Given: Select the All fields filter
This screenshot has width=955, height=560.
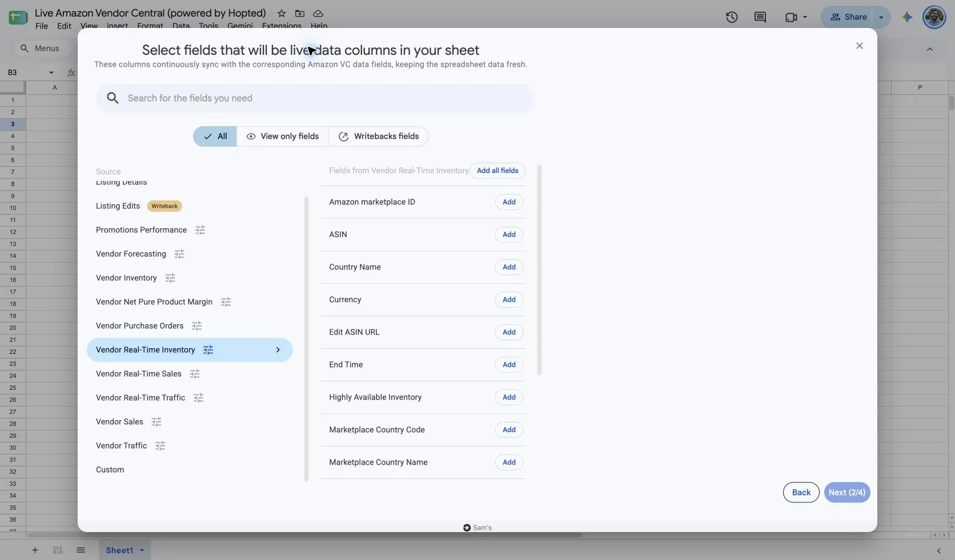Looking at the screenshot, I should 215,136.
